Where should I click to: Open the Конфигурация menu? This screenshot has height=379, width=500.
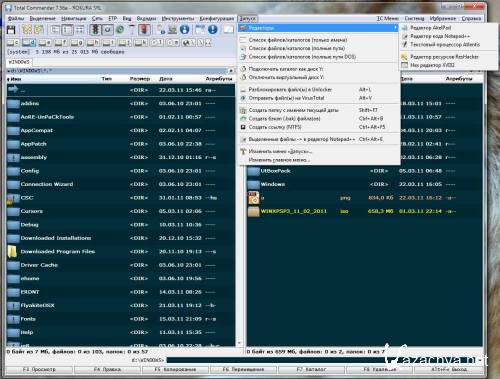click(217, 18)
